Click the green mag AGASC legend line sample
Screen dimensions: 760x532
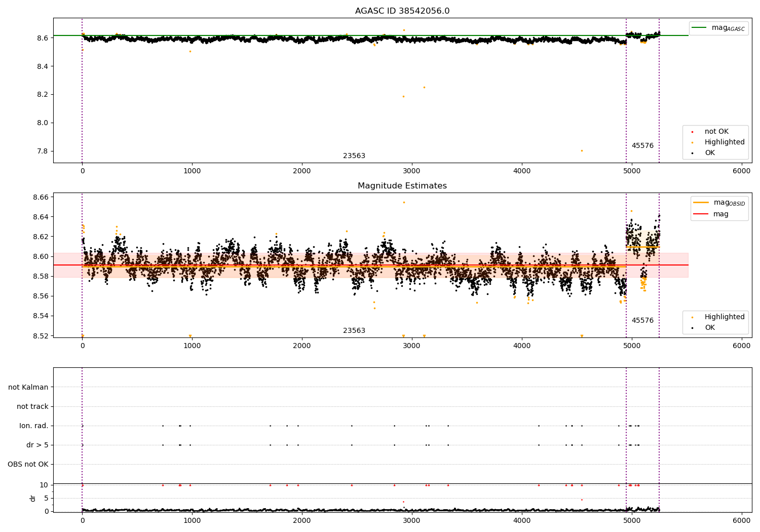699,28
